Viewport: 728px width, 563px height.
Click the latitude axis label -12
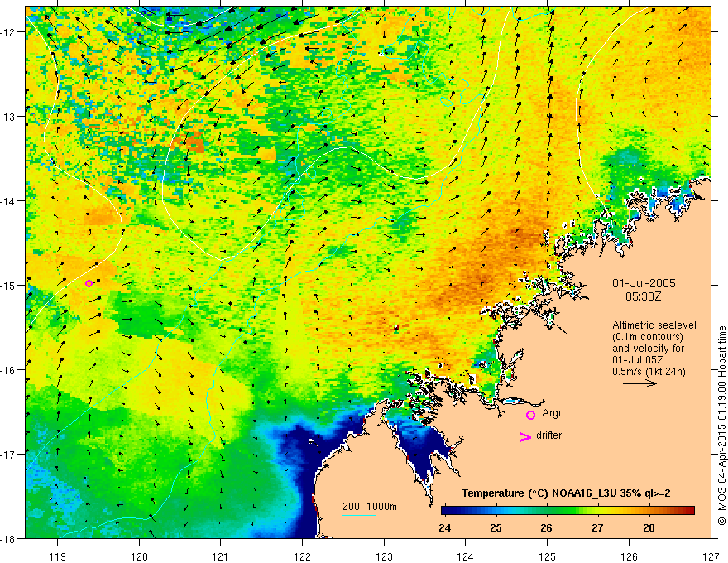[x=8, y=32]
